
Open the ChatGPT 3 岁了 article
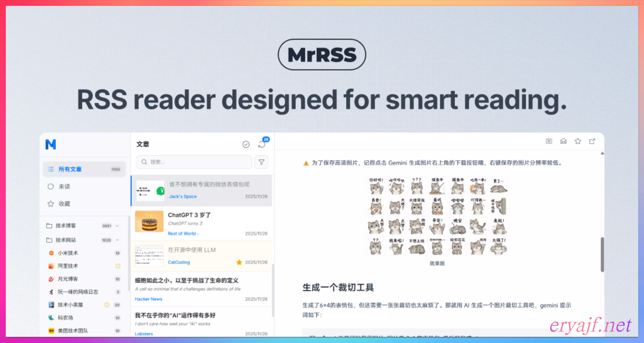pyautogui.click(x=189, y=215)
